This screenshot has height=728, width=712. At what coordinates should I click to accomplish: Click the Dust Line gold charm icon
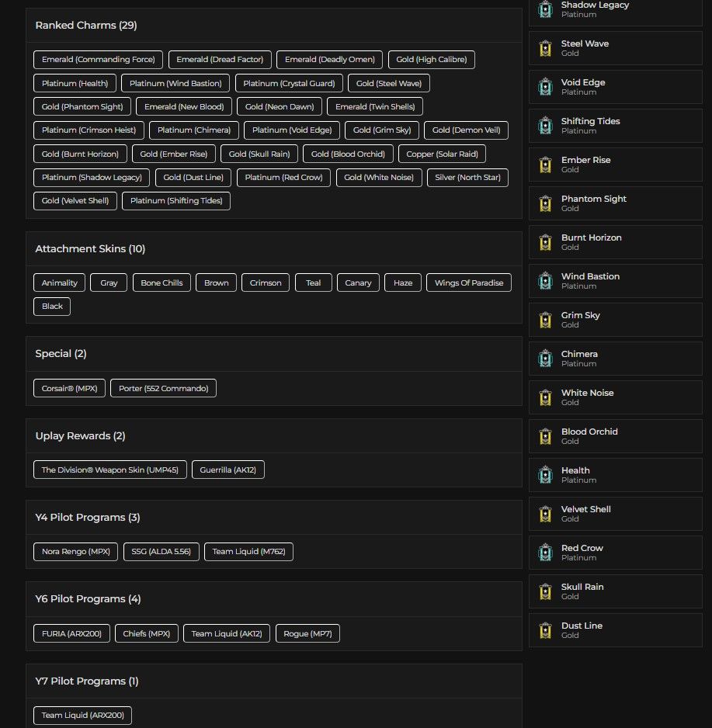(x=545, y=630)
